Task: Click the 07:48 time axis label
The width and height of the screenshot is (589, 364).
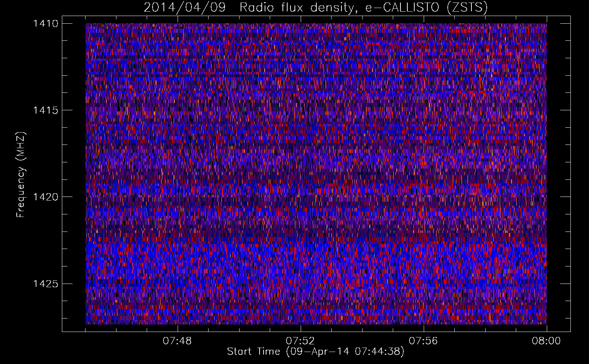Action: point(177,341)
